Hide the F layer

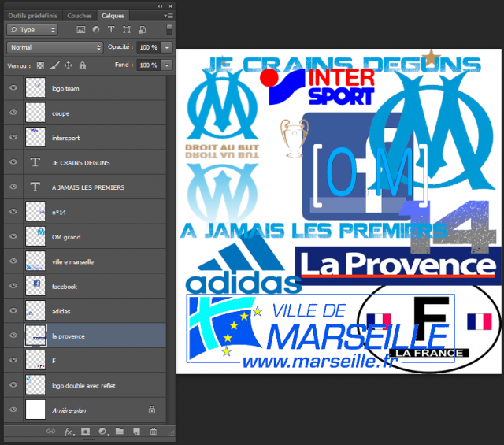pos(13,360)
